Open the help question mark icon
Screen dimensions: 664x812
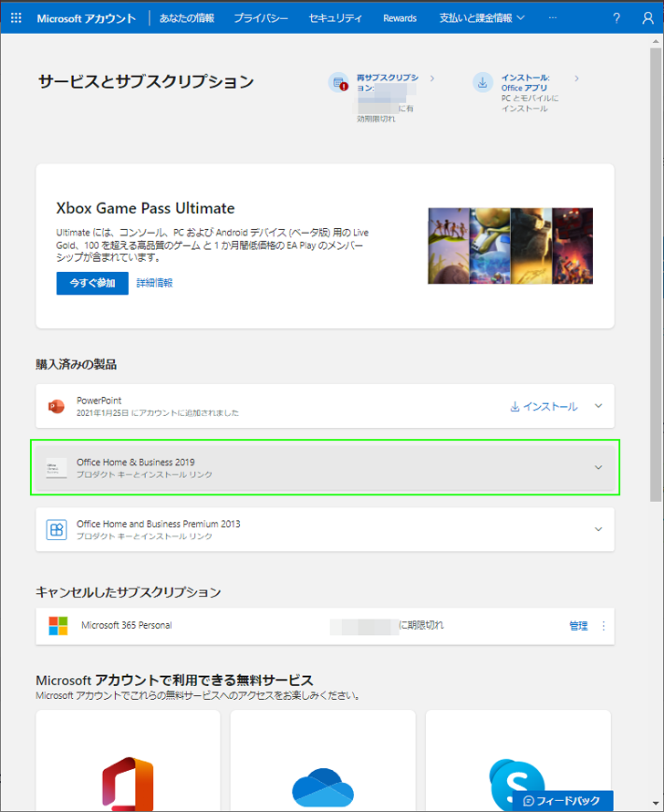click(x=616, y=18)
